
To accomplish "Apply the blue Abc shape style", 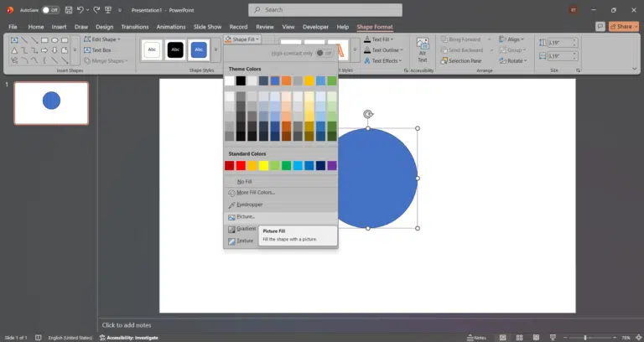I will point(199,49).
